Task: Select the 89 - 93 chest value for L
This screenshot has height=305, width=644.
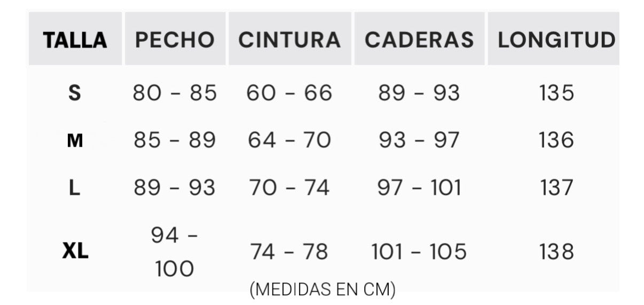Action: coord(175,188)
